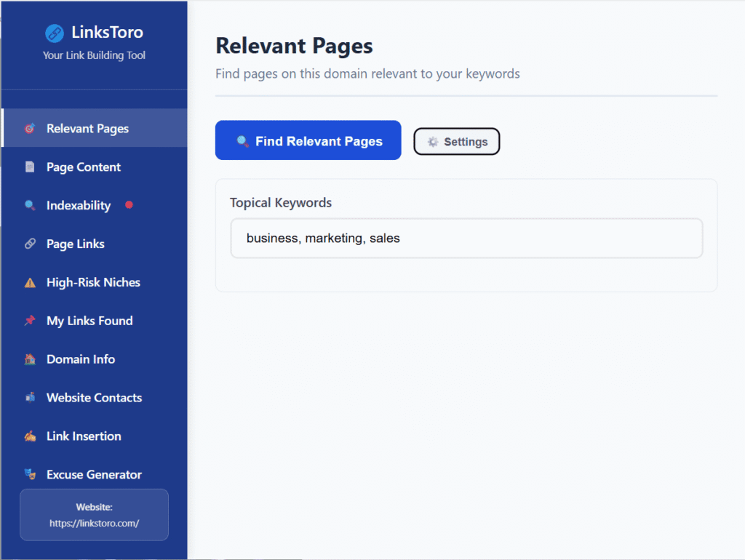The image size is (745, 560).
Task: Click the Topical Keywords input field
Action: (466, 239)
